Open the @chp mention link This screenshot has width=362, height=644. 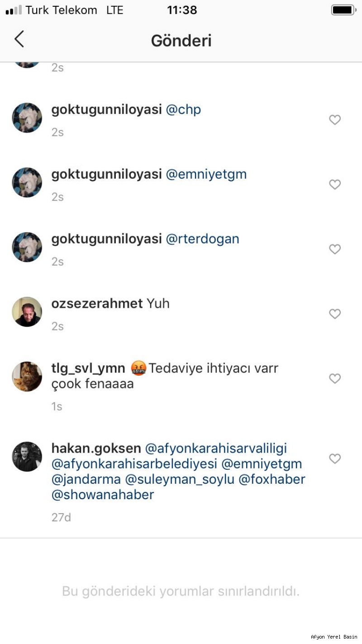pos(183,110)
